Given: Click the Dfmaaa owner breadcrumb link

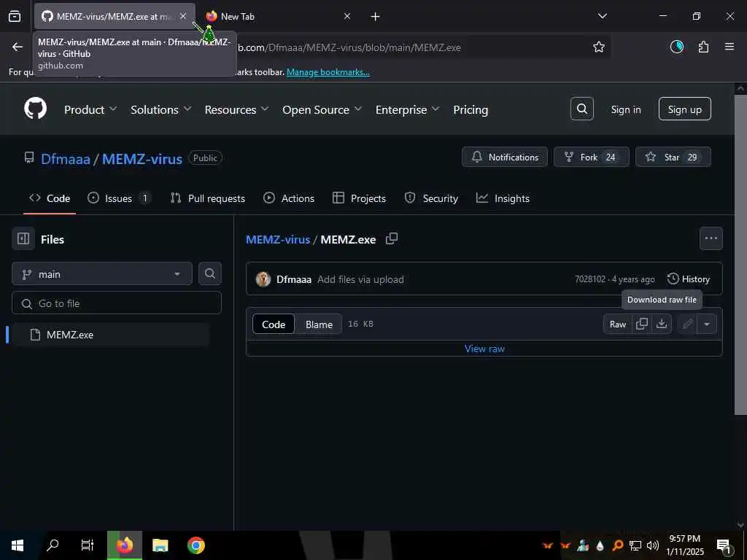Looking at the screenshot, I should pos(65,158).
